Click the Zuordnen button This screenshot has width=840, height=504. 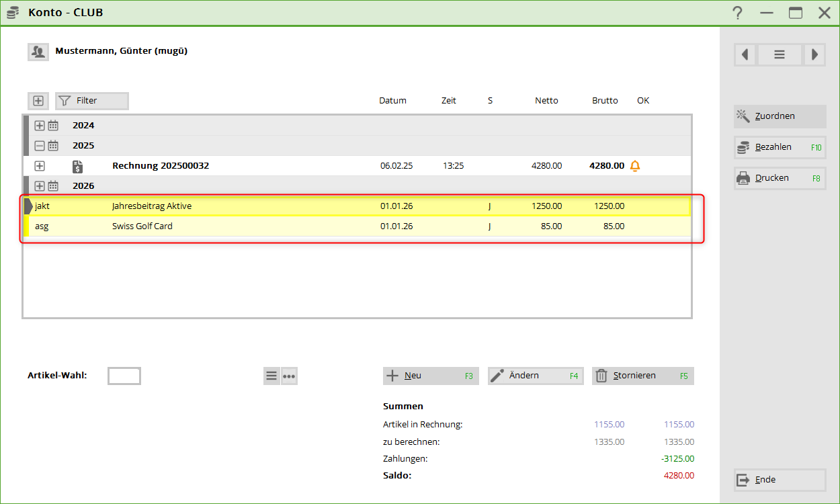click(780, 116)
